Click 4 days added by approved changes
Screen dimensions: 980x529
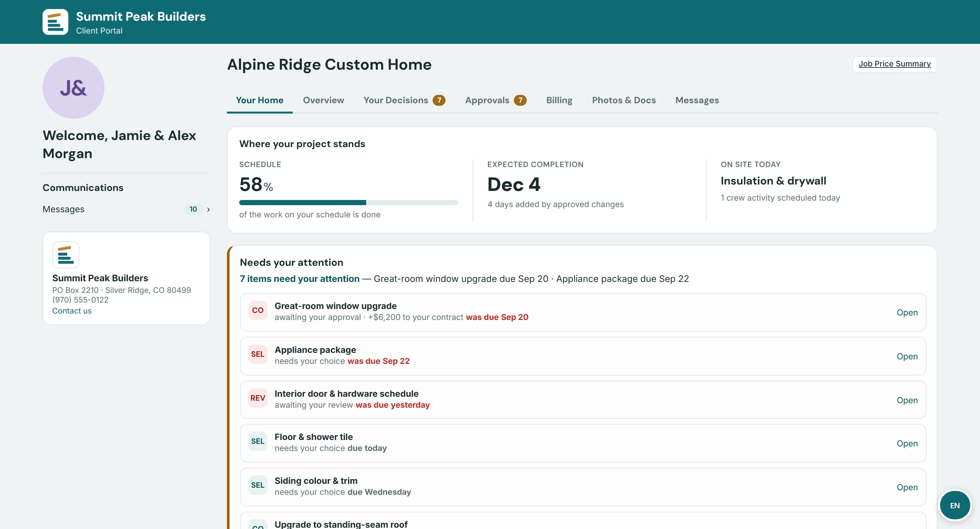[x=555, y=205]
